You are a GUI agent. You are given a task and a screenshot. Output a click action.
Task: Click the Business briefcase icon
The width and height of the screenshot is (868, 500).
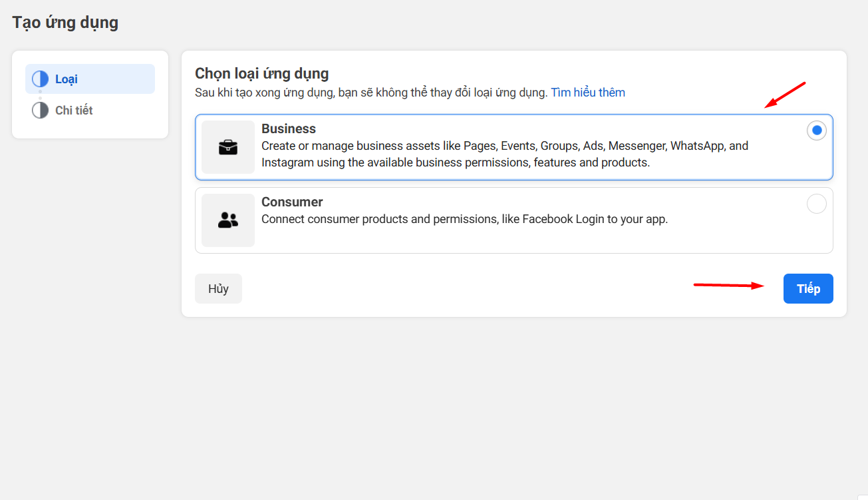coord(228,147)
